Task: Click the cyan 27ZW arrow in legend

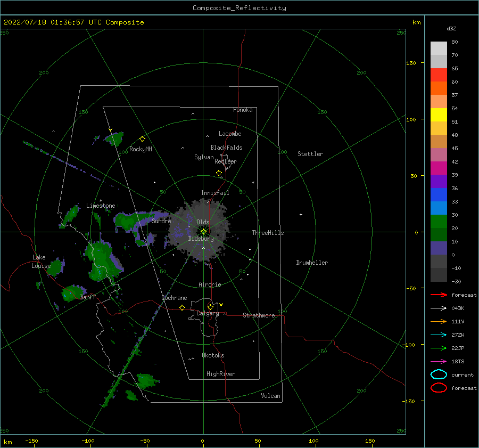Action: [x=439, y=335]
